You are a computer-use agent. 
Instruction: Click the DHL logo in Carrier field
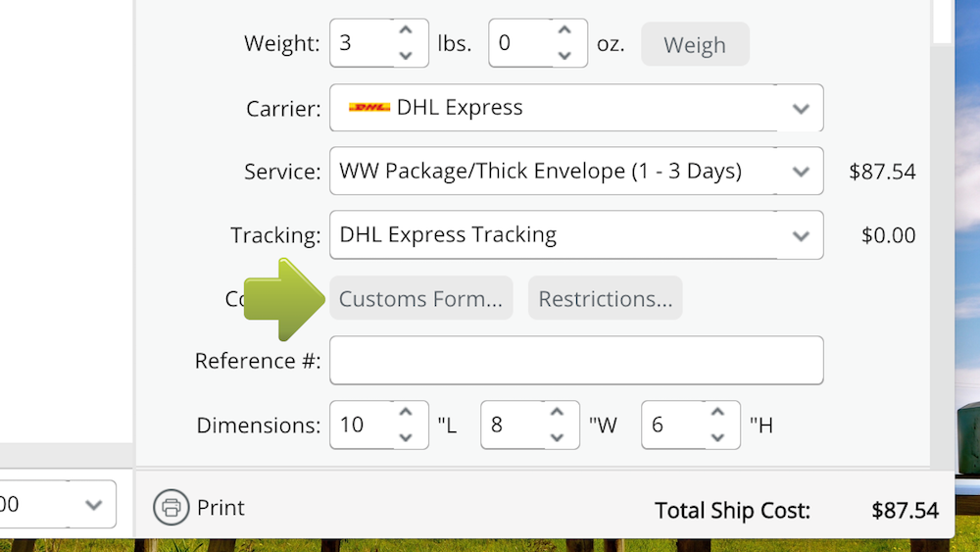pyautogui.click(x=369, y=108)
